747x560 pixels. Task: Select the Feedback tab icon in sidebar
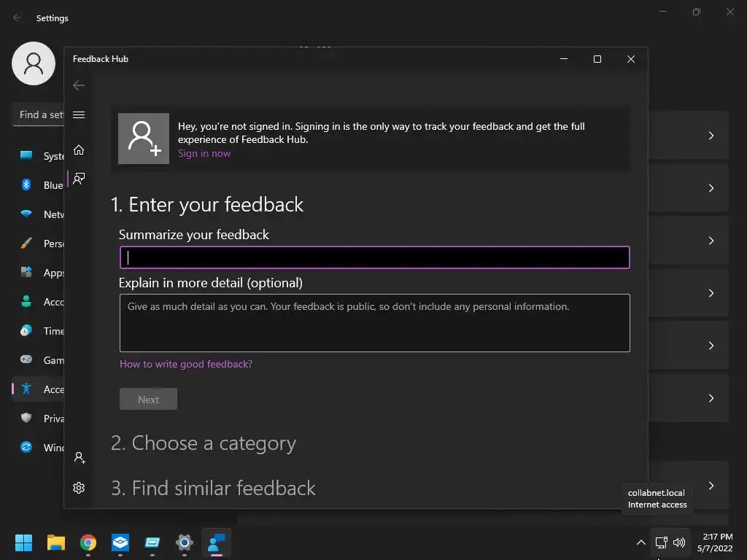[x=79, y=179]
